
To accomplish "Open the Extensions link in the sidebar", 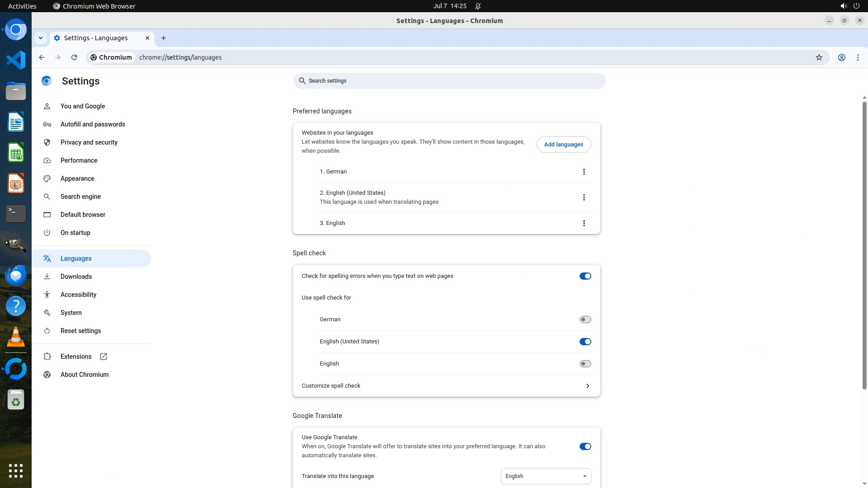I will 76,357.
